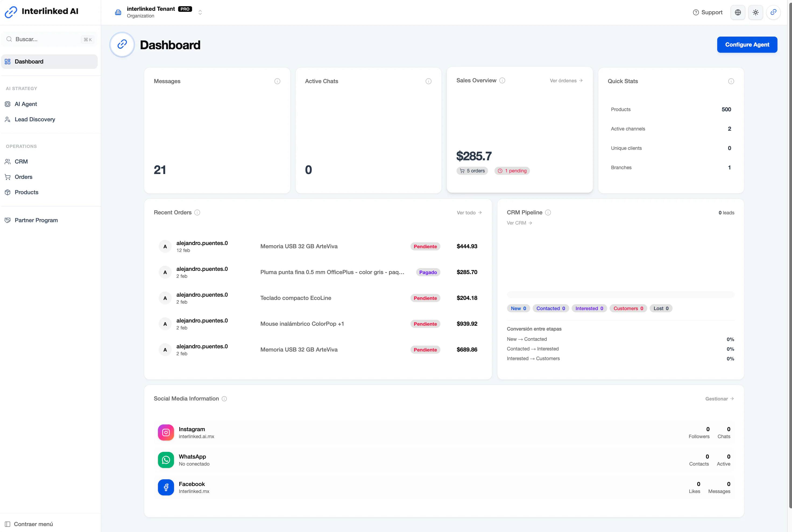
Task: Open Lead Discovery in sidebar
Action: click(x=49, y=119)
